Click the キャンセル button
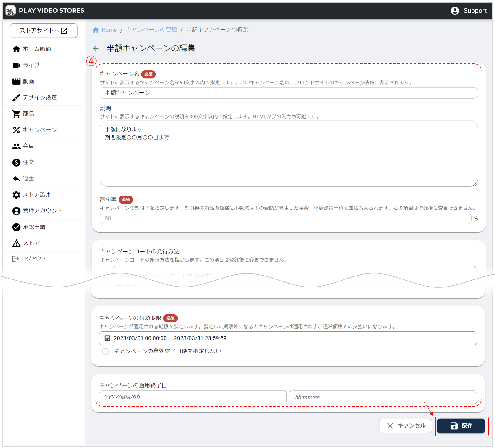 [405, 426]
